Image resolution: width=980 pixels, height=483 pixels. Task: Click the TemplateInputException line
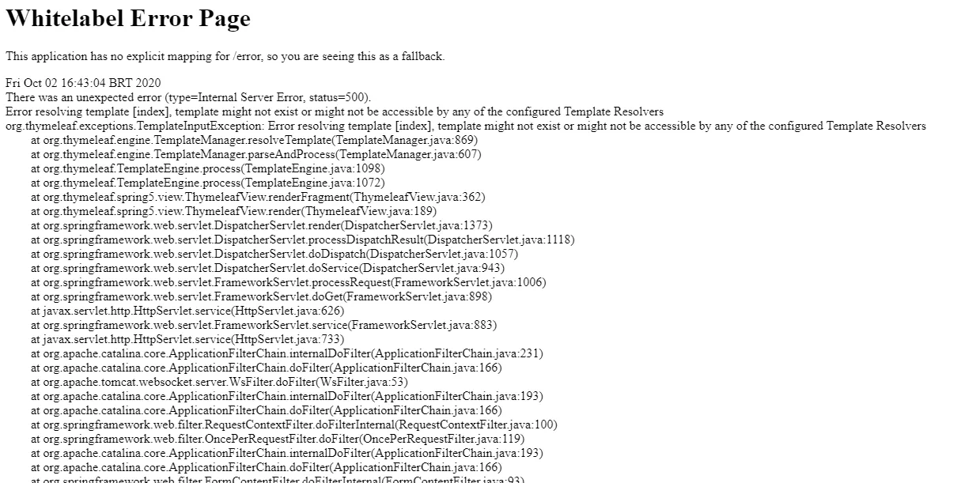click(x=466, y=126)
